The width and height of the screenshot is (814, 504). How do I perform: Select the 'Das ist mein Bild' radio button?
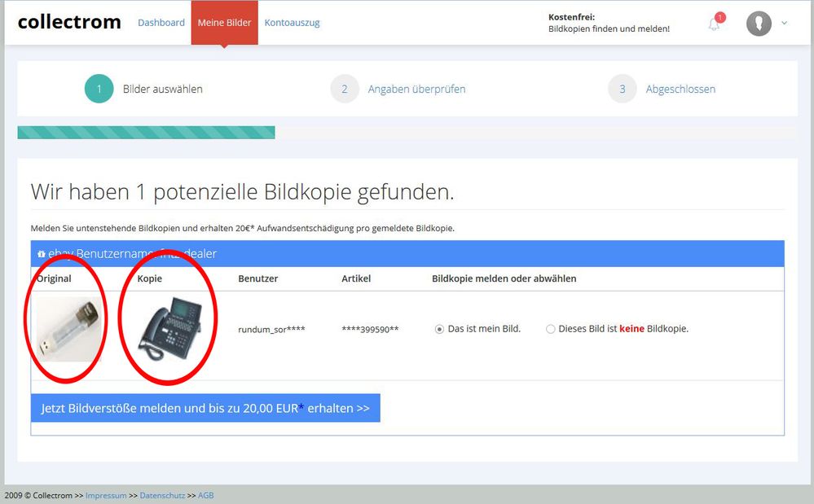(x=438, y=329)
